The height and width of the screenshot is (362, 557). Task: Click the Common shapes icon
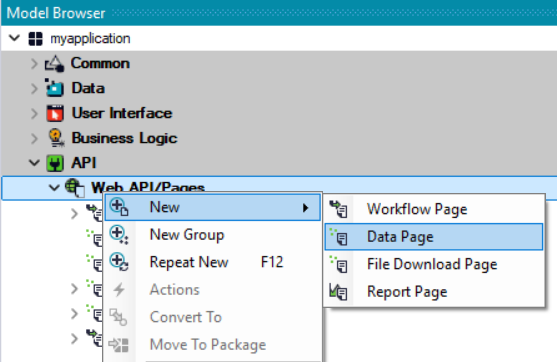tap(54, 64)
